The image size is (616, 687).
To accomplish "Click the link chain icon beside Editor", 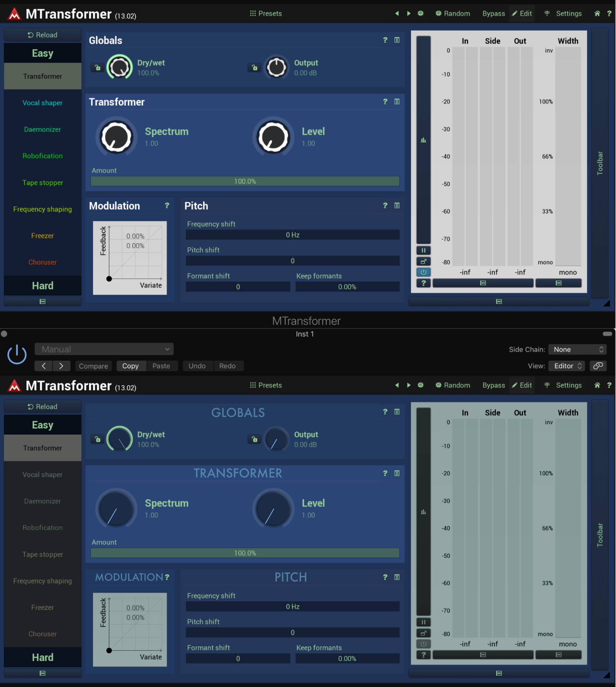I will click(598, 366).
